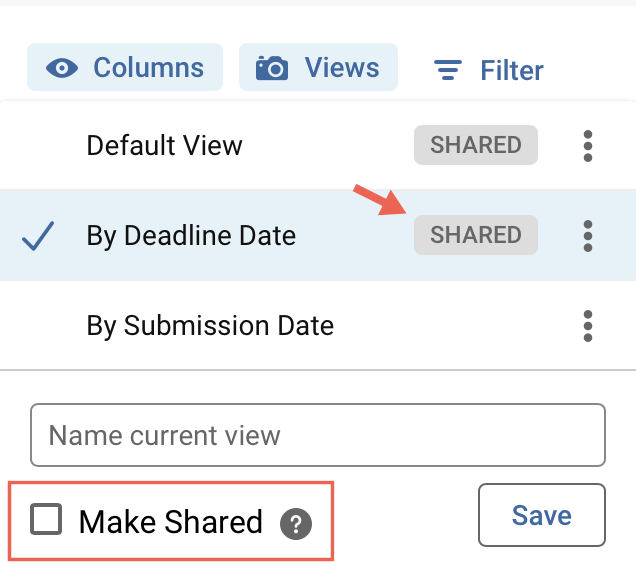Toggle the Views dropdown panel
This screenshot has height=576, width=636.
(x=318, y=68)
